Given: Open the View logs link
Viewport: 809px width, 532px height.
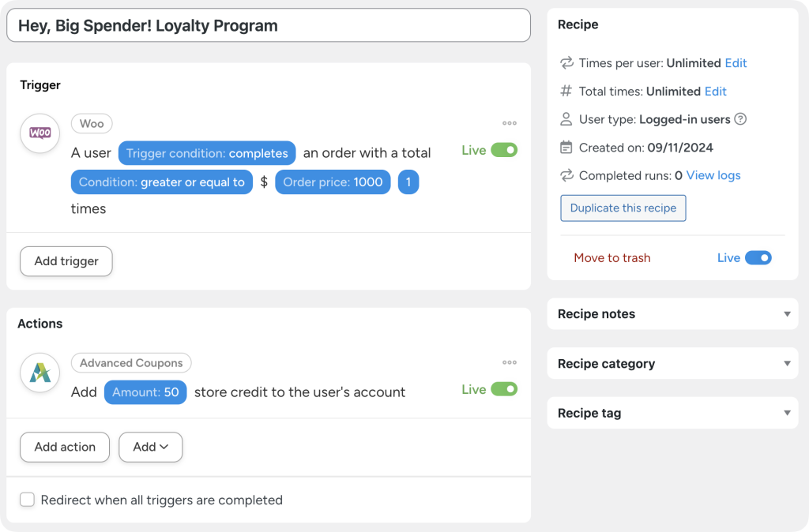Looking at the screenshot, I should tap(713, 175).
